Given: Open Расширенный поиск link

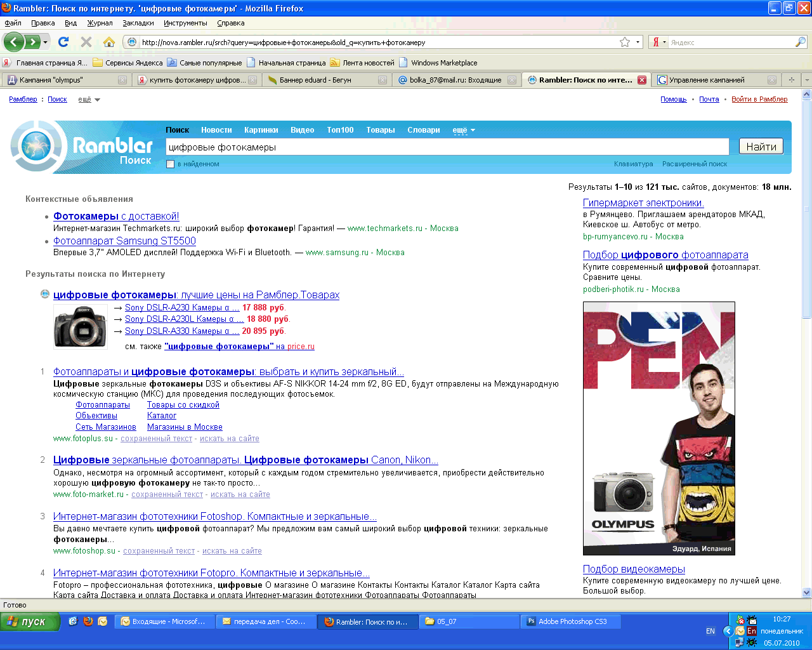Looking at the screenshot, I should [695, 164].
